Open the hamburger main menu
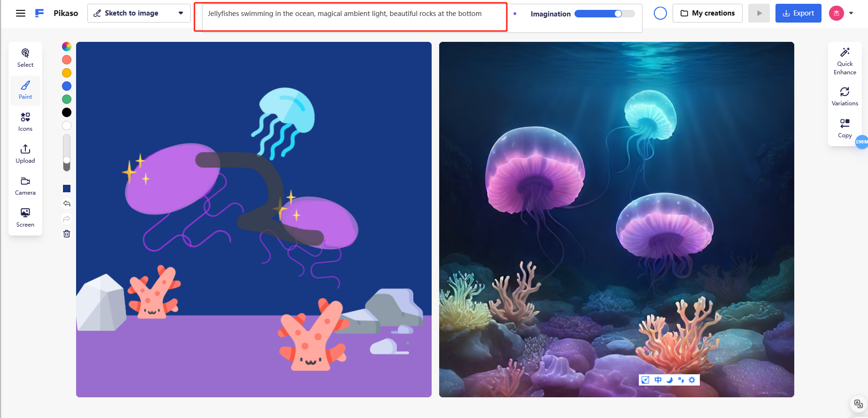Viewport: 868px width, 418px height. 21,13
